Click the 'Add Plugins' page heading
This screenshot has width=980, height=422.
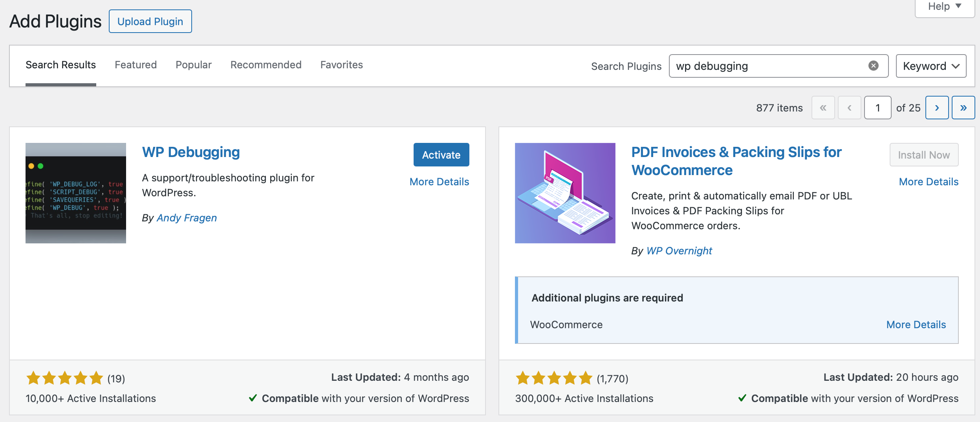(x=55, y=21)
